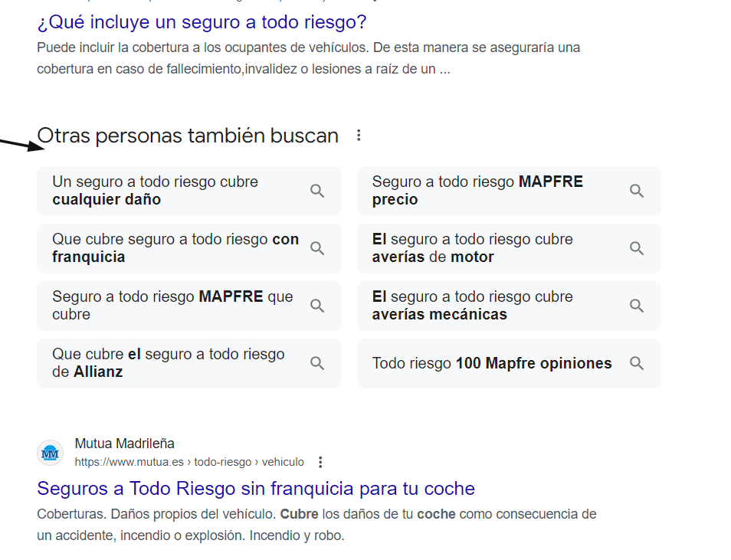Screen dimensions: 731x560
Task: Search 'Seguro a todo riesgo MAPFRE precio'
Action: point(509,191)
